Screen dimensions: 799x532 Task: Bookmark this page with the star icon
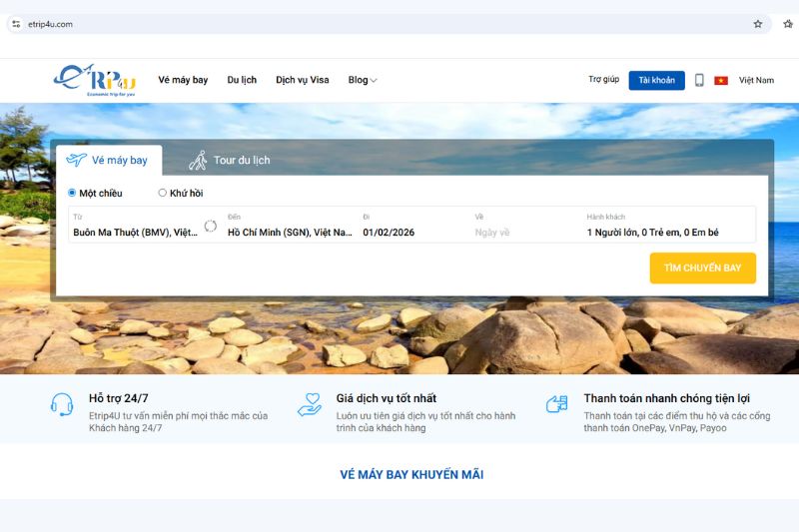tap(758, 24)
